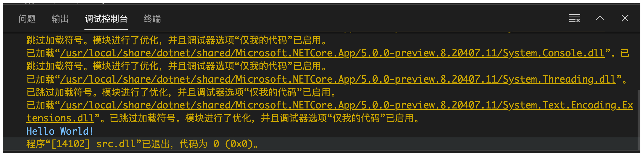Switch to the 终端 tab
644x159 pixels.
(152, 19)
